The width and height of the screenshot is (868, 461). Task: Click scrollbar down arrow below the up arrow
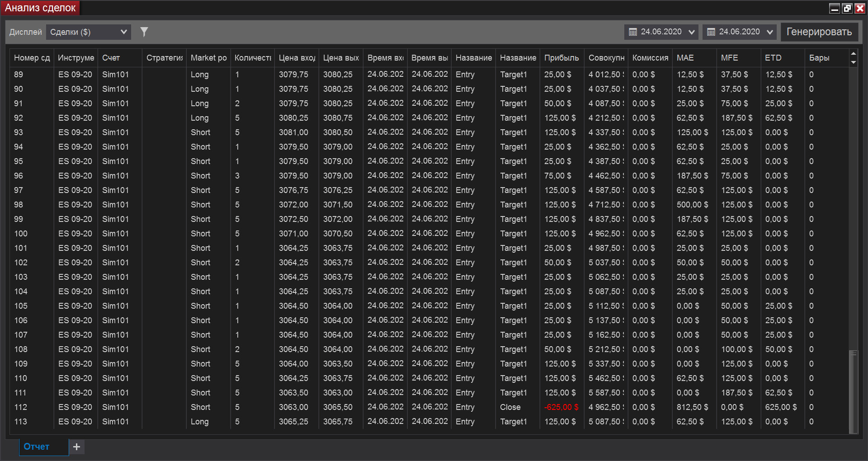[854, 62]
